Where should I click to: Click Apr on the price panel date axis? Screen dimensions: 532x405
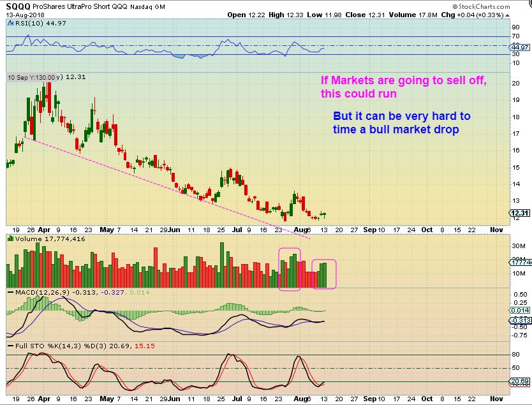(44, 230)
